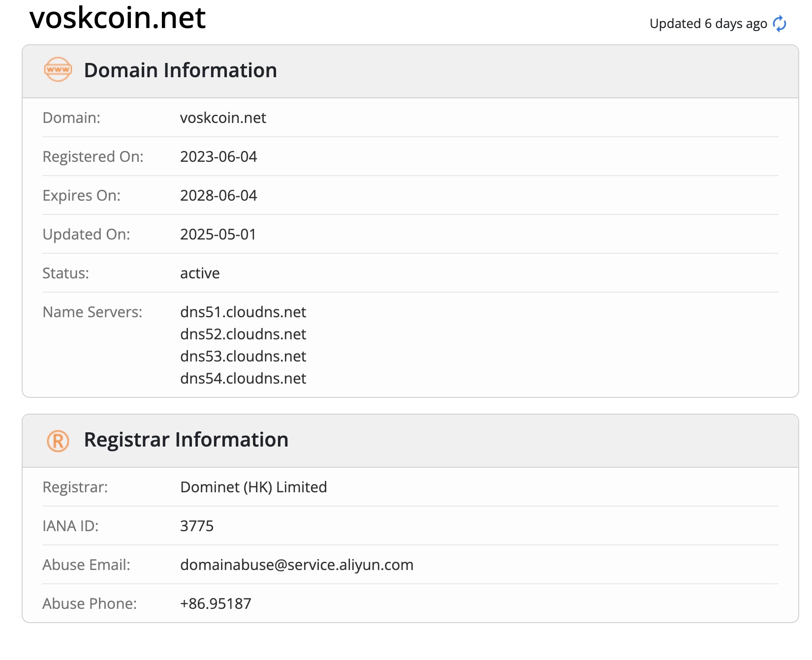Viewport: 812px width, 660px height.
Task: Click name server dns54.cloudns.net
Action: point(243,379)
